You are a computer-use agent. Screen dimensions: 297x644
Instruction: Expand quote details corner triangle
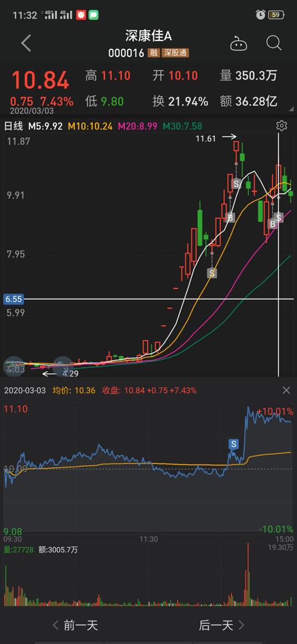coord(291,109)
